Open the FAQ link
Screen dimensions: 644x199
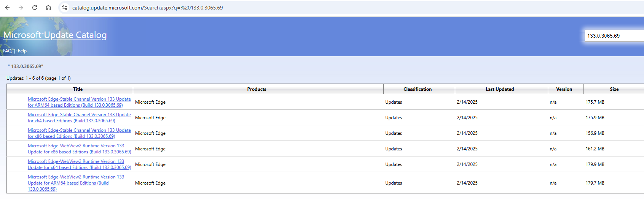click(x=7, y=51)
